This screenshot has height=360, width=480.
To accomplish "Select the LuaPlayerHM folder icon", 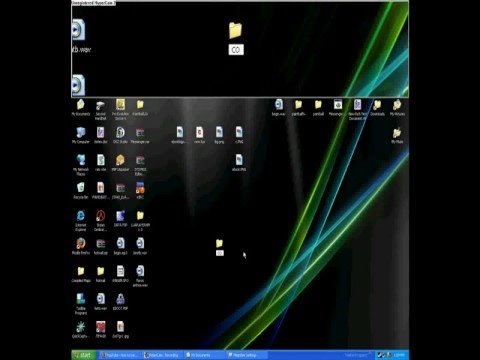I will (140, 221).
